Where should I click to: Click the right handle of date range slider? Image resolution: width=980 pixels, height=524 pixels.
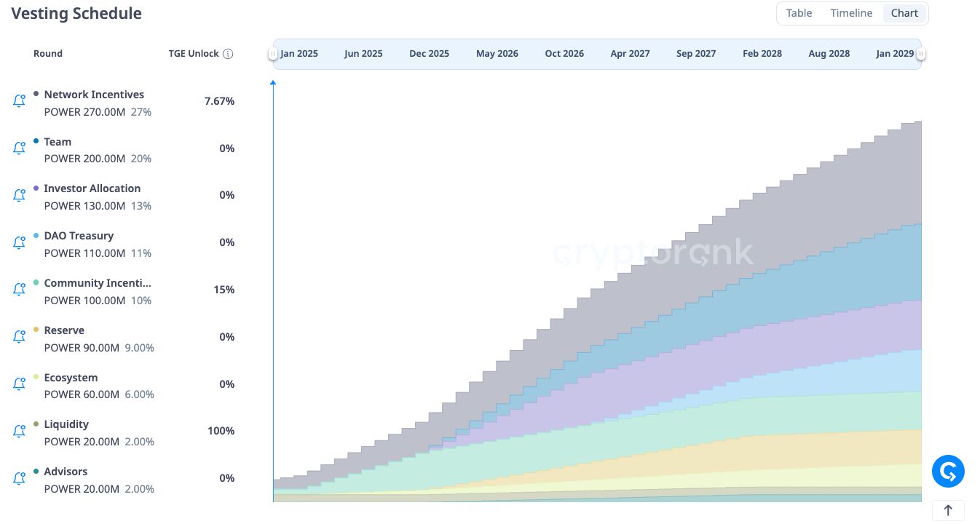921,54
